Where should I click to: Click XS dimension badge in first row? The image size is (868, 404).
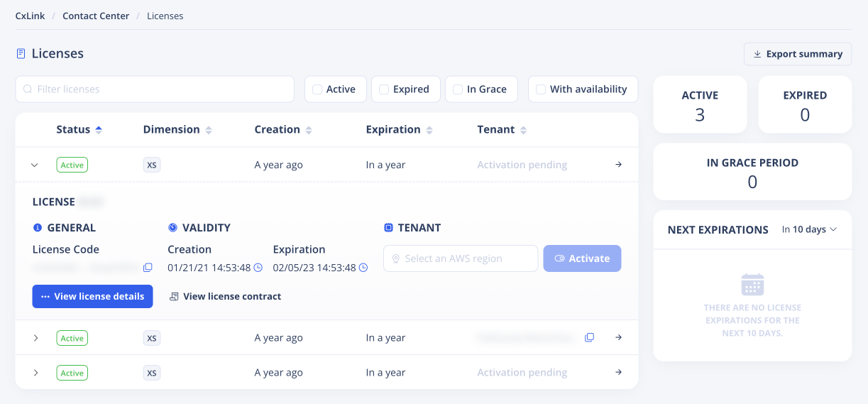click(152, 165)
